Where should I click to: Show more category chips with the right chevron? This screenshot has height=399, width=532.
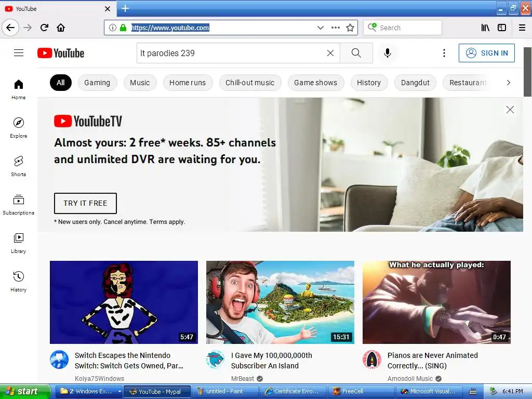(x=508, y=83)
